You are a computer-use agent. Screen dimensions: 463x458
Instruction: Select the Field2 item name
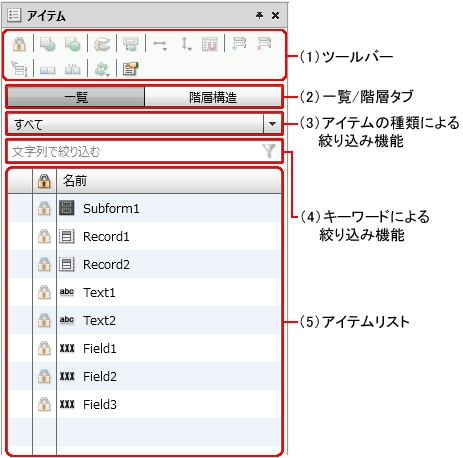pyautogui.click(x=100, y=377)
